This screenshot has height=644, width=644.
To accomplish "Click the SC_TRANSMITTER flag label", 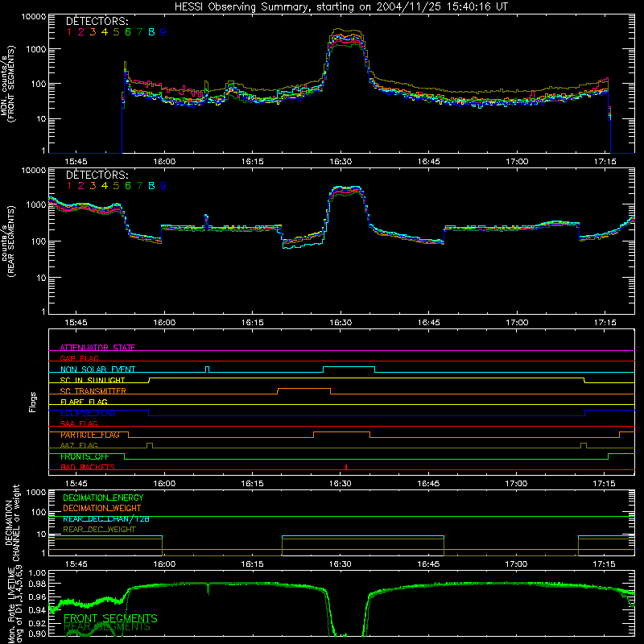I will tap(93, 391).
